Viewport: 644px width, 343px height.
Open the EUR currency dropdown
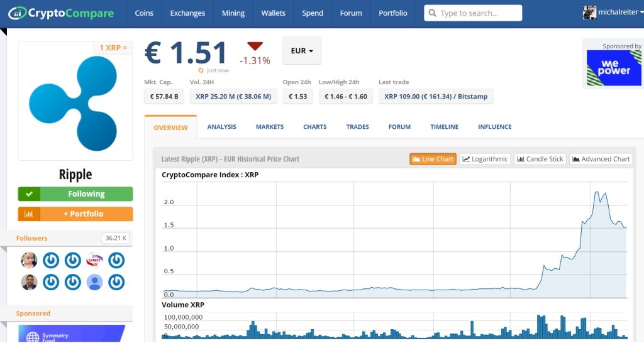[x=301, y=51]
